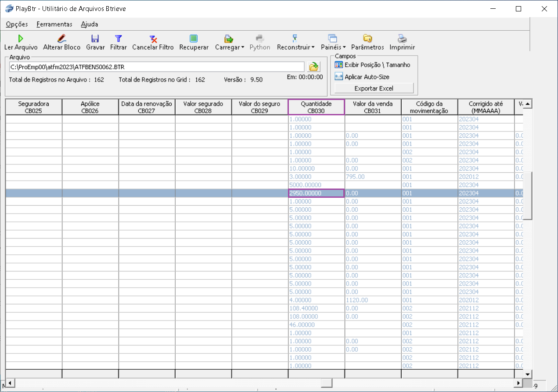The width and height of the screenshot is (558, 392).
Task: Toggle Exibir Posição \ Tamanho option
Action: (x=372, y=65)
